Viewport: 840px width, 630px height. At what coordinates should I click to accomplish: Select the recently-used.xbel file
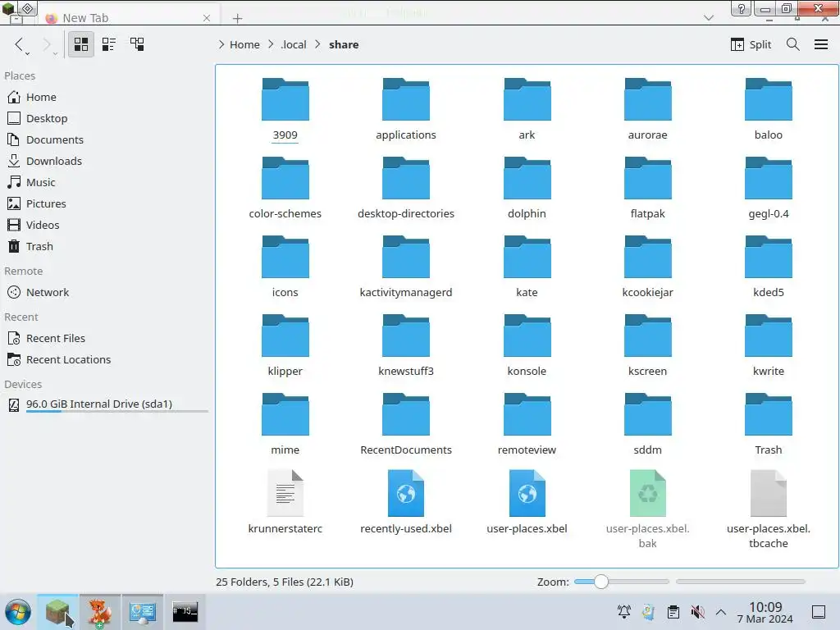coord(405,503)
